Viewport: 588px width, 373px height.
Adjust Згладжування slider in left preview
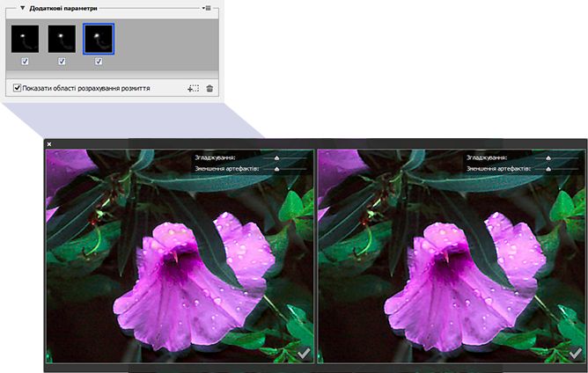(x=276, y=157)
